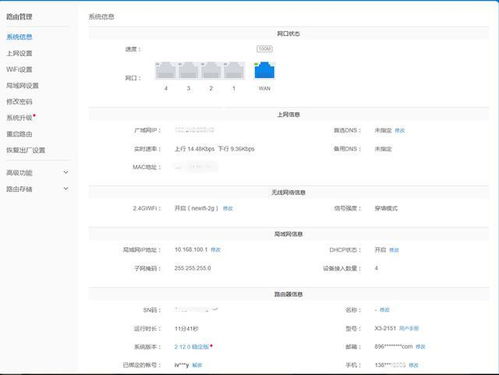This screenshot has width=499, height=375.
Task: Click the LAN port 3 icon
Action: click(188, 70)
